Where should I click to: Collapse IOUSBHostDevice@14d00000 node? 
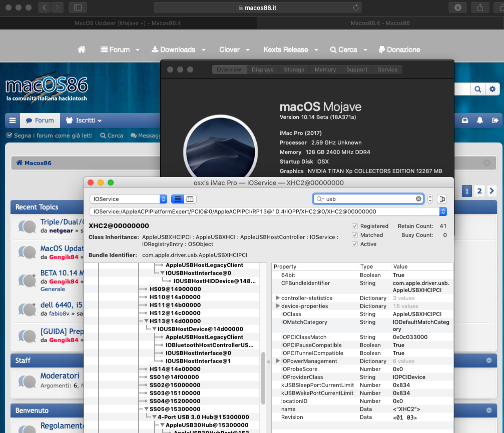154,329
